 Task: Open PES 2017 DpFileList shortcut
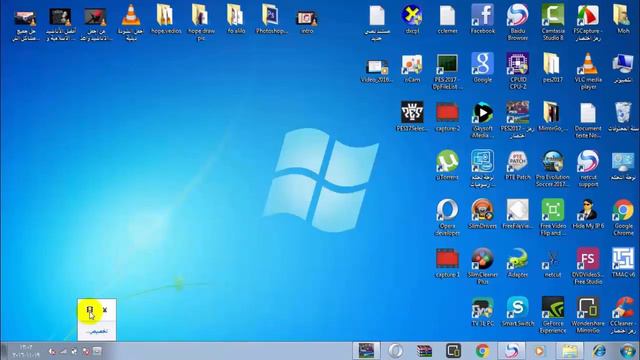[x=447, y=71]
